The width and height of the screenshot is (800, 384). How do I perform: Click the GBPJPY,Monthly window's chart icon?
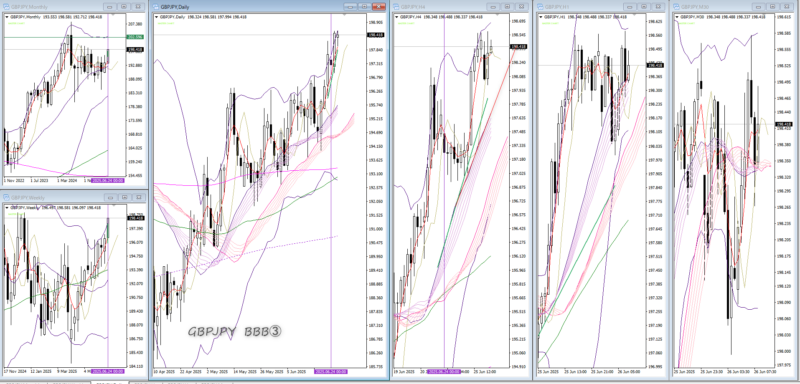pyautogui.click(x=7, y=7)
